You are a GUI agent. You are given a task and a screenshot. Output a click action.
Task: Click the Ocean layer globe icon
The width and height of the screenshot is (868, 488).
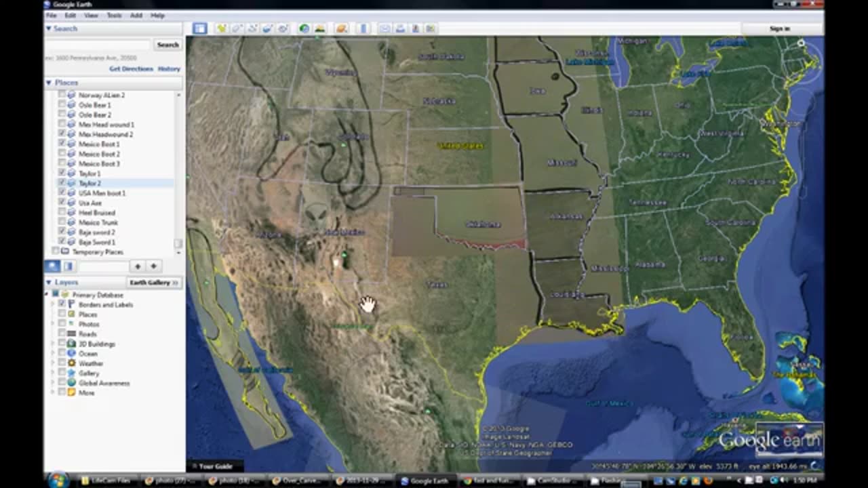point(71,354)
